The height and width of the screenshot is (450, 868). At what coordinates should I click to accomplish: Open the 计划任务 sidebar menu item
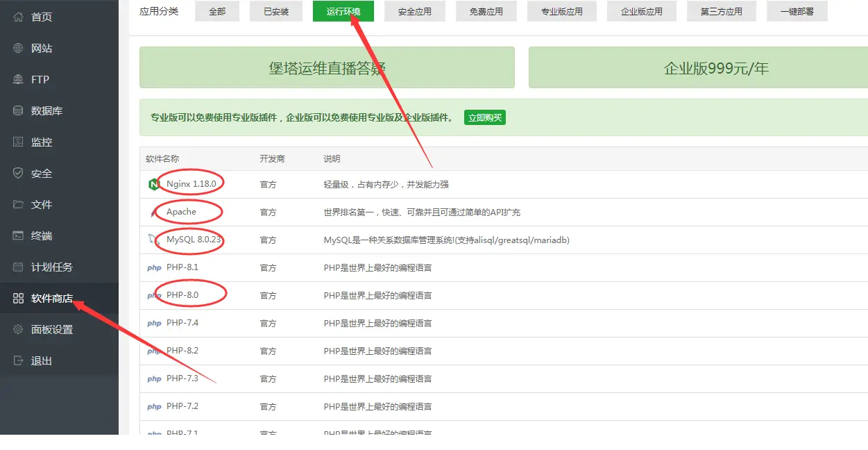coord(51,267)
